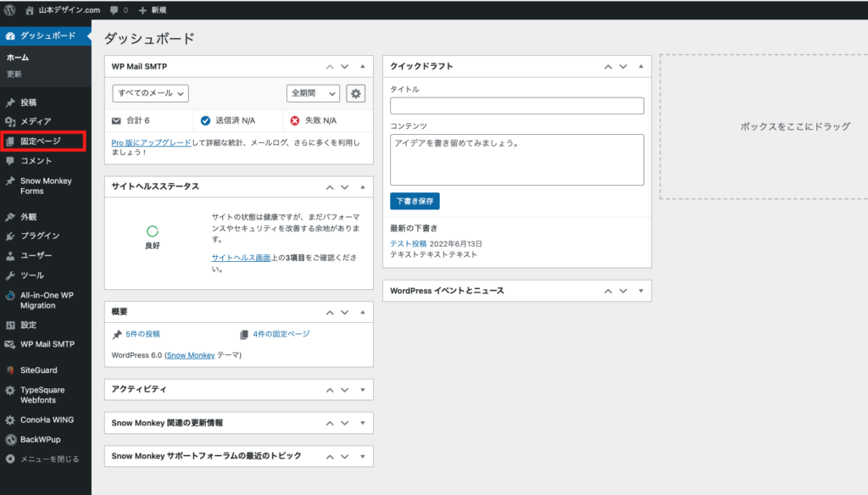Image resolution: width=868 pixels, height=495 pixels.
Task: Click the 設定 settings icon in sidebar
Action: pyautogui.click(x=10, y=325)
